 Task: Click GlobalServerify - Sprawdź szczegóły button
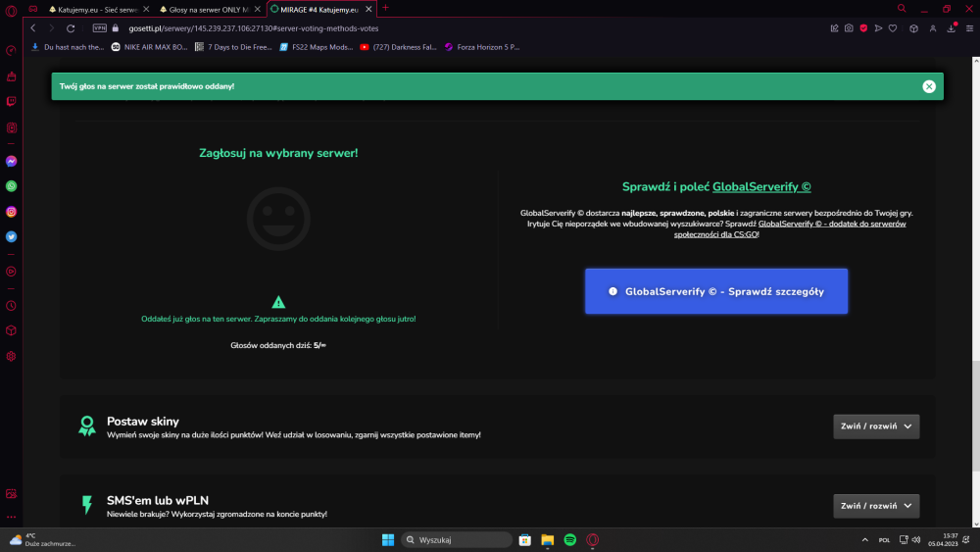716,291
